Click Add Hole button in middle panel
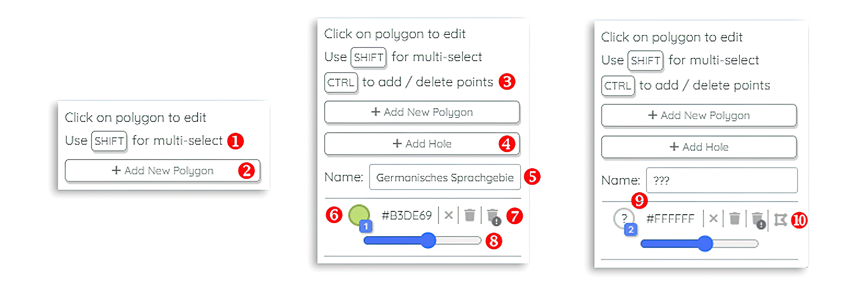Screen dimensions: 868x293 (x=422, y=144)
